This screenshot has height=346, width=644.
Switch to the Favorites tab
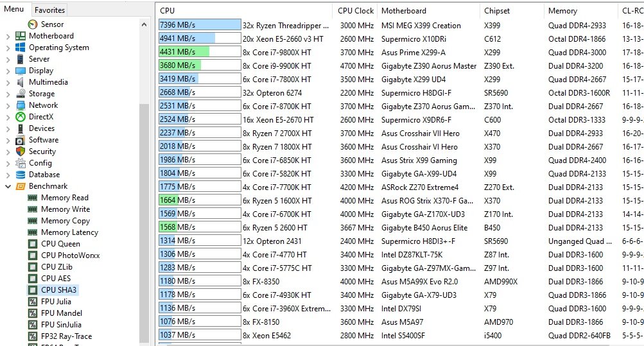(49, 10)
